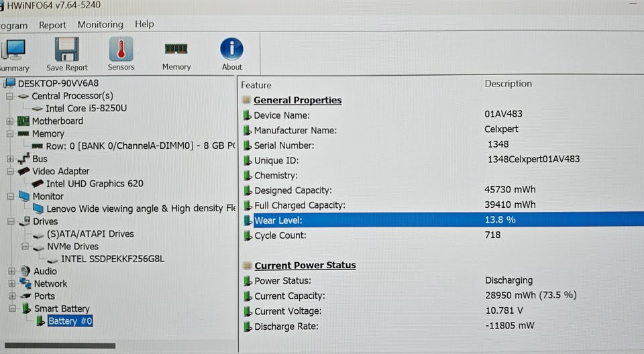The image size is (644, 354).
Task: Collapse the Video Adapter node
Action: tap(10, 172)
